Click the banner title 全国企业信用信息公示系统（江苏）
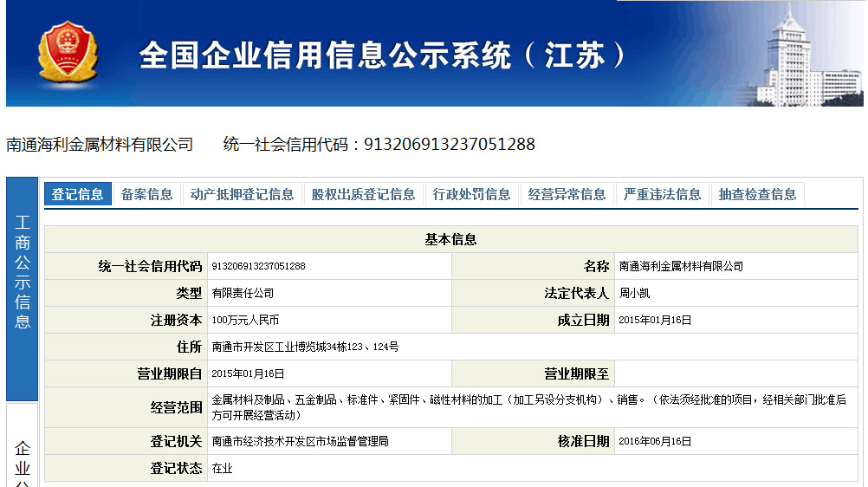 (x=383, y=55)
